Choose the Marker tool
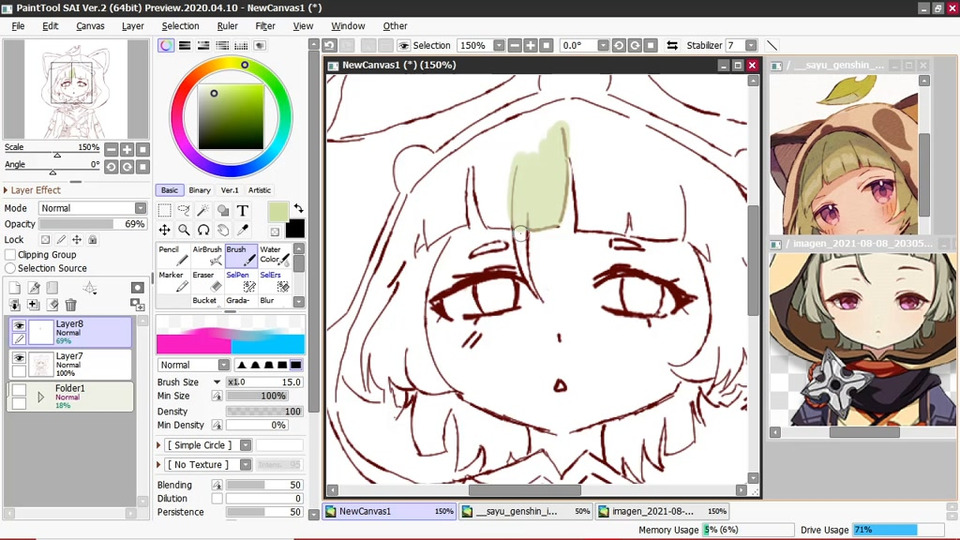 coord(173,281)
